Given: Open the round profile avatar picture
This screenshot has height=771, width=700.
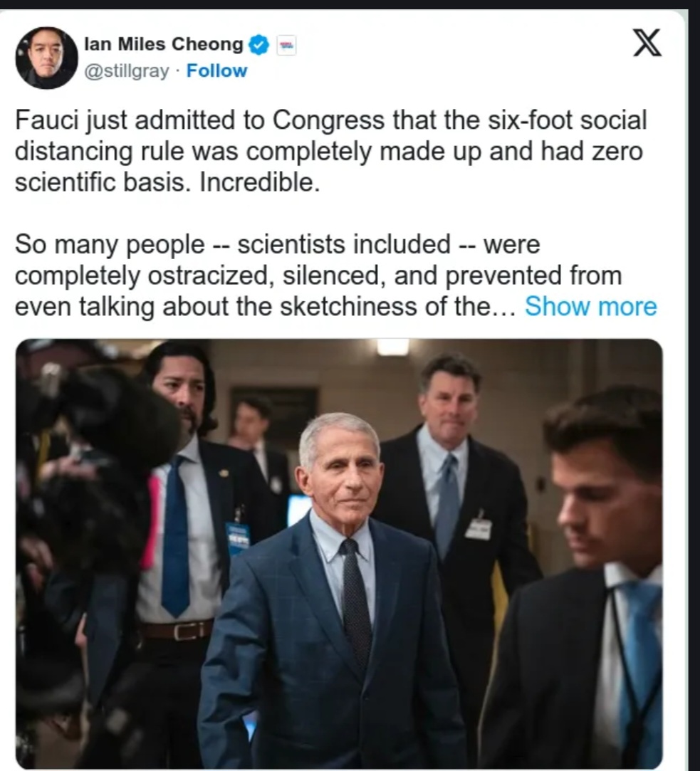Looking at the screenshot, I should tap(46, 58).
